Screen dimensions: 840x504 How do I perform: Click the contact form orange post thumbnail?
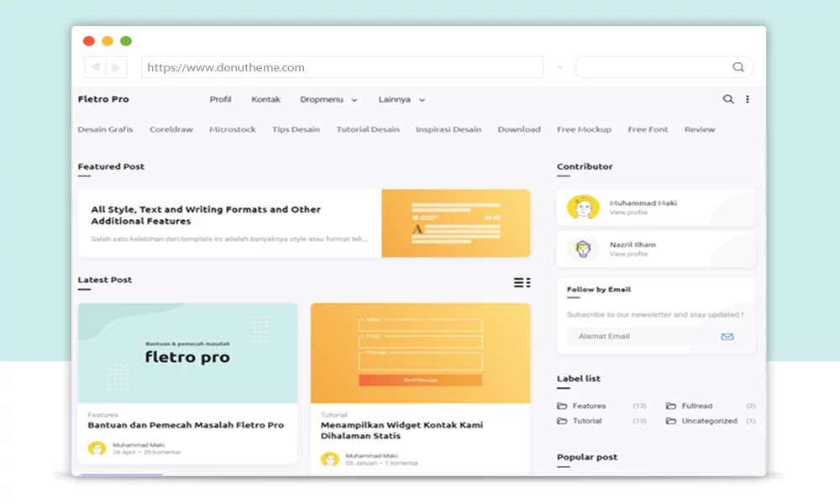click(421, 353)
